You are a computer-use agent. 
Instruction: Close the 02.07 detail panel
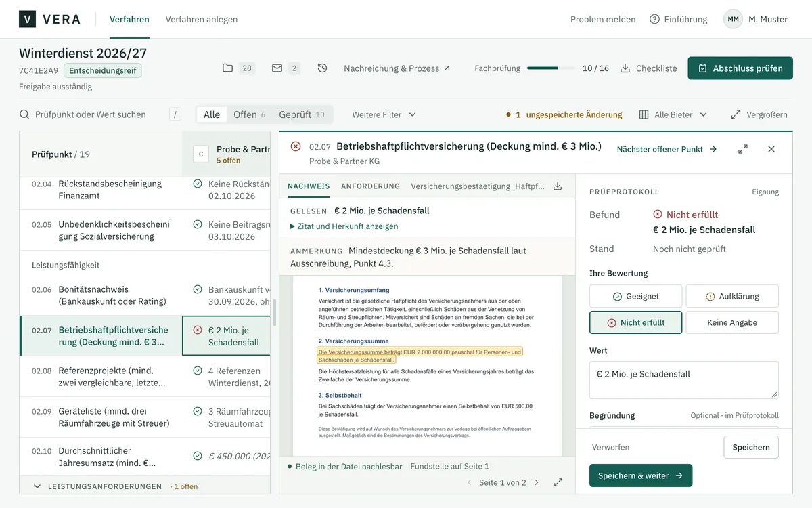tap(771, 149)
